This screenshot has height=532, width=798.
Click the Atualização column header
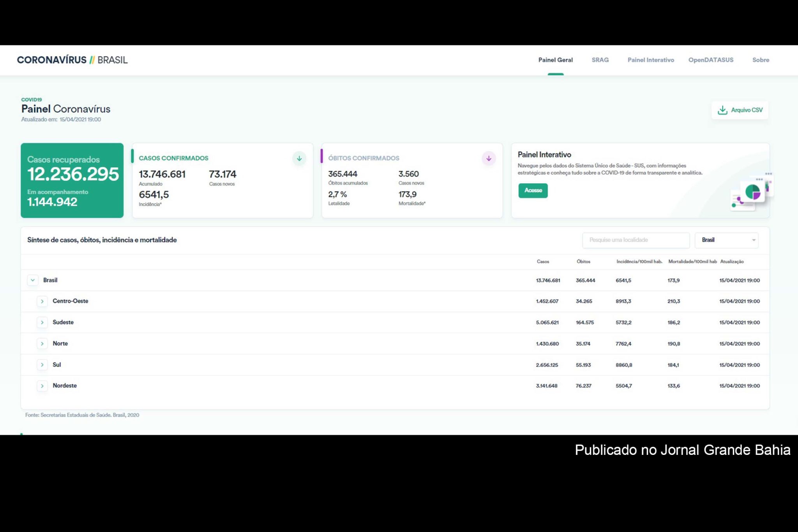(732, 262)
